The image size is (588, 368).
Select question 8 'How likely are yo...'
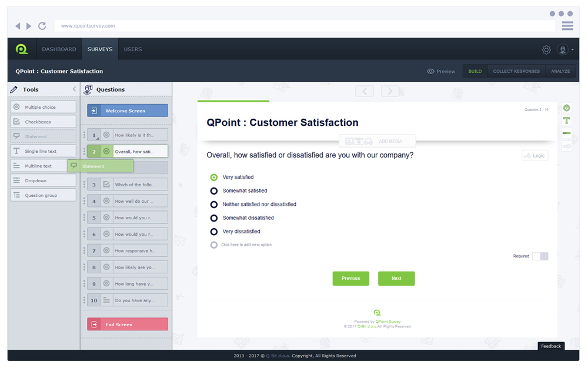pyautogui.click(x=128, y=267)
